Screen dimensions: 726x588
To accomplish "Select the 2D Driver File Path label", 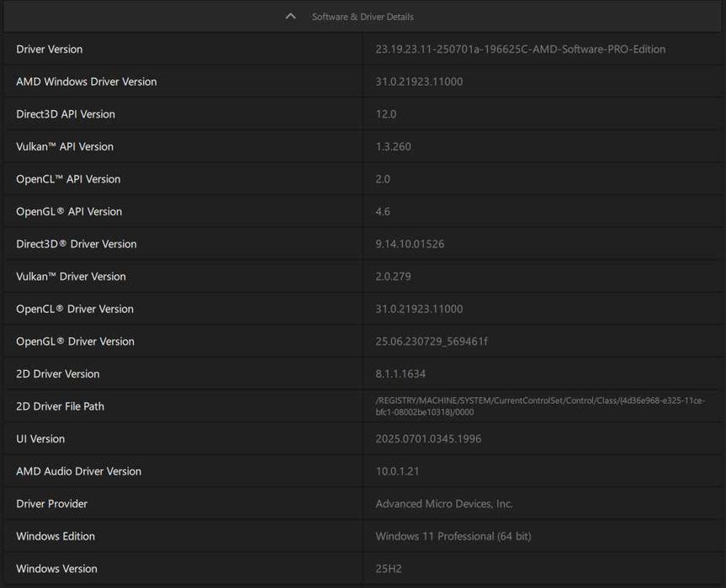I will tap(61, 406).
